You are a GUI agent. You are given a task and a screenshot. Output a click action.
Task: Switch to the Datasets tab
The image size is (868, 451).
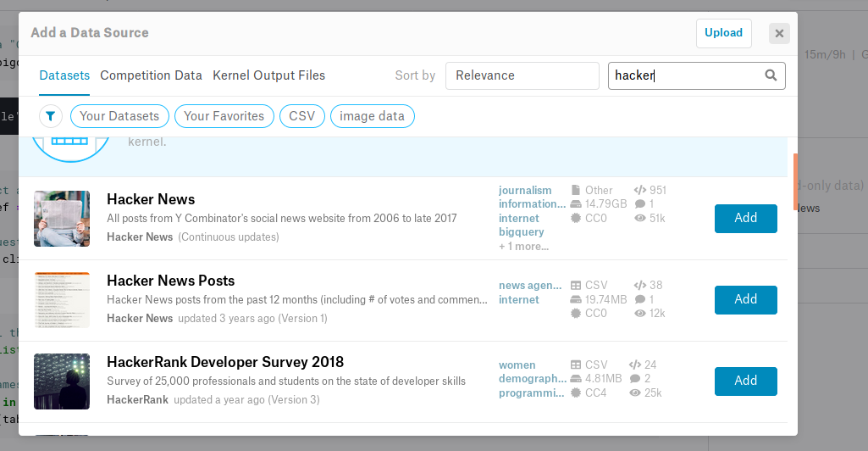(x=64, y=75)
